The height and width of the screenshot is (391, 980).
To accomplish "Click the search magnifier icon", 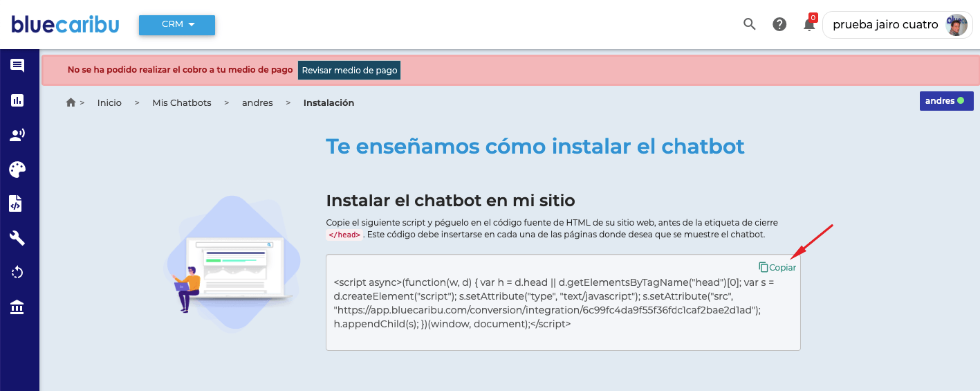I will coord(749,24).
